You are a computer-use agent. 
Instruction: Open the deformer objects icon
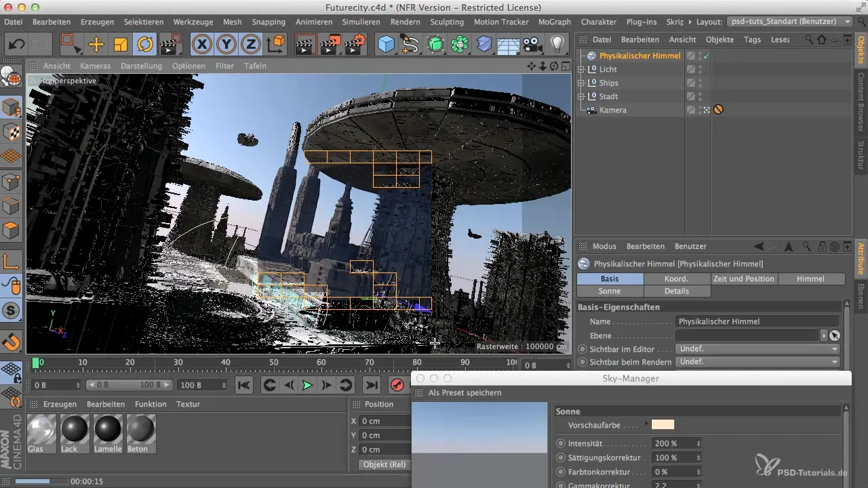click(x=484, y=45)
